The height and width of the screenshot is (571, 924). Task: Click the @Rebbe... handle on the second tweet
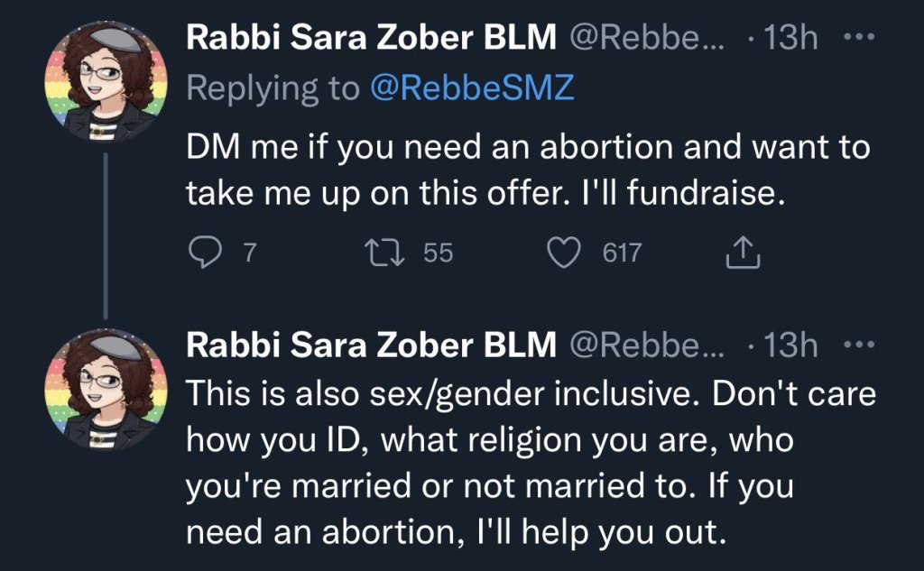(646, 345)
